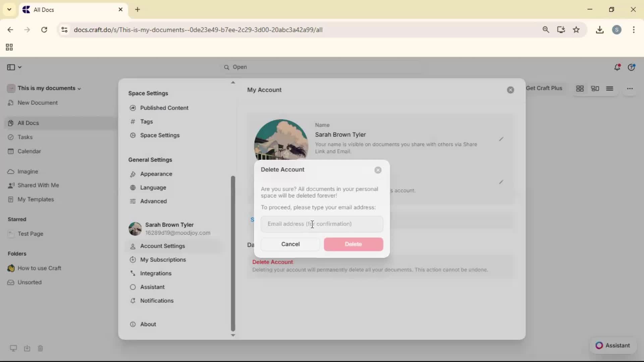This screenshot has height=362, width=644.
Task: Edit the name with the pencil icon
Action: click(x=501, y=139)
